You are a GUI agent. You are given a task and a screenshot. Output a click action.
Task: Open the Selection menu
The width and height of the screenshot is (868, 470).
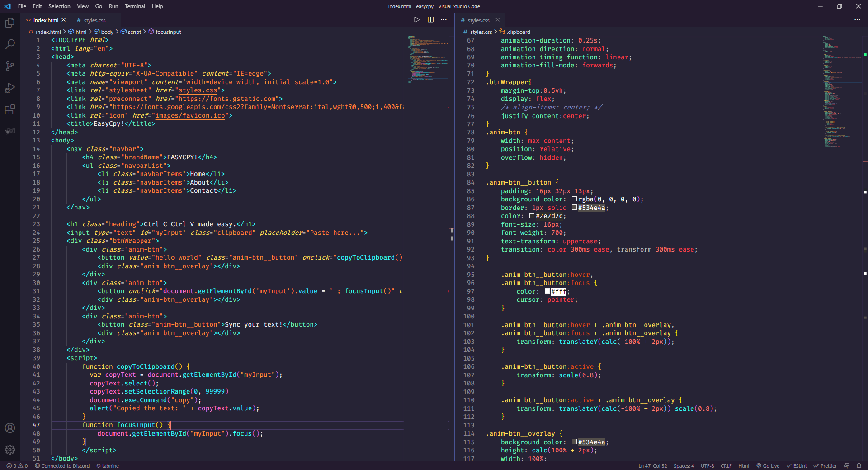click(59, 6)
